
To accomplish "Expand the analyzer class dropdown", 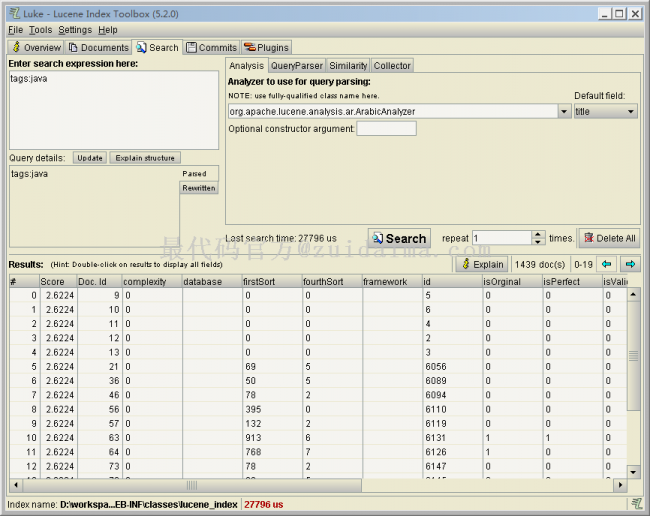I will [565, 112].
